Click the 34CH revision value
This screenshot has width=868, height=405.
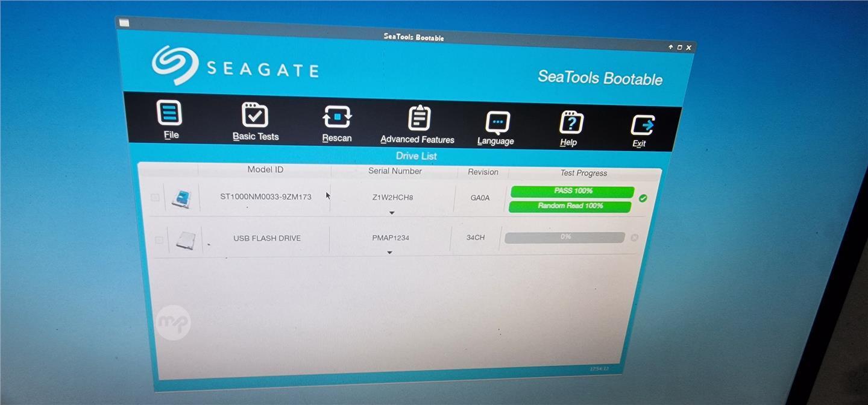point(476,237)
